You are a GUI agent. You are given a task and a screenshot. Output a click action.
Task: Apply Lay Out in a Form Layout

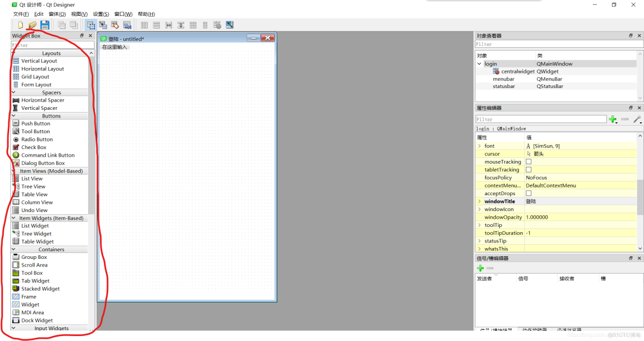pos(205,25)
